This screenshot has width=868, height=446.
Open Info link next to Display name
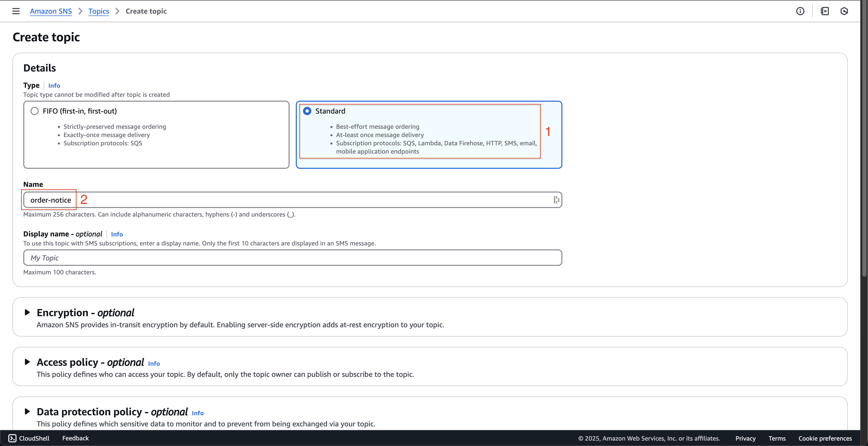point(117,234)
